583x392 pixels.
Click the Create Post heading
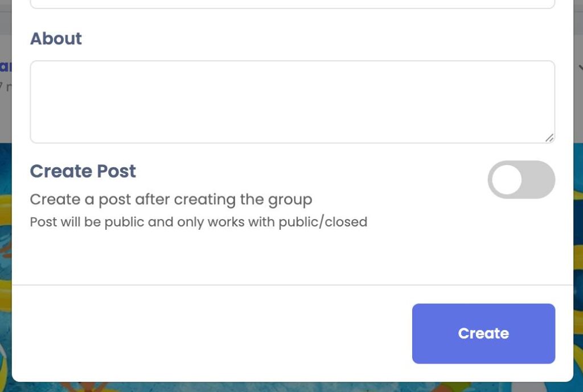tap(83, 171)
